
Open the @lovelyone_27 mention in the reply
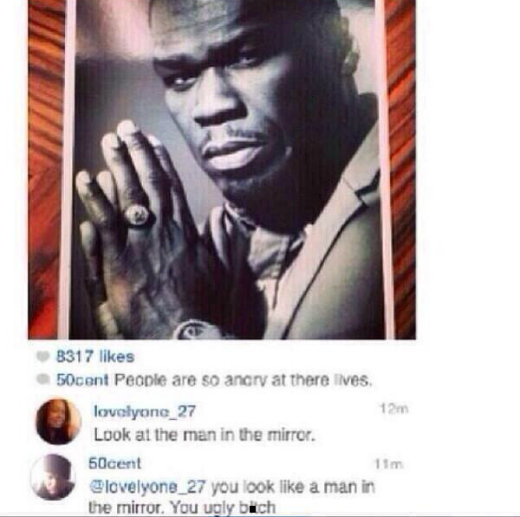click(x=147, y=487)
